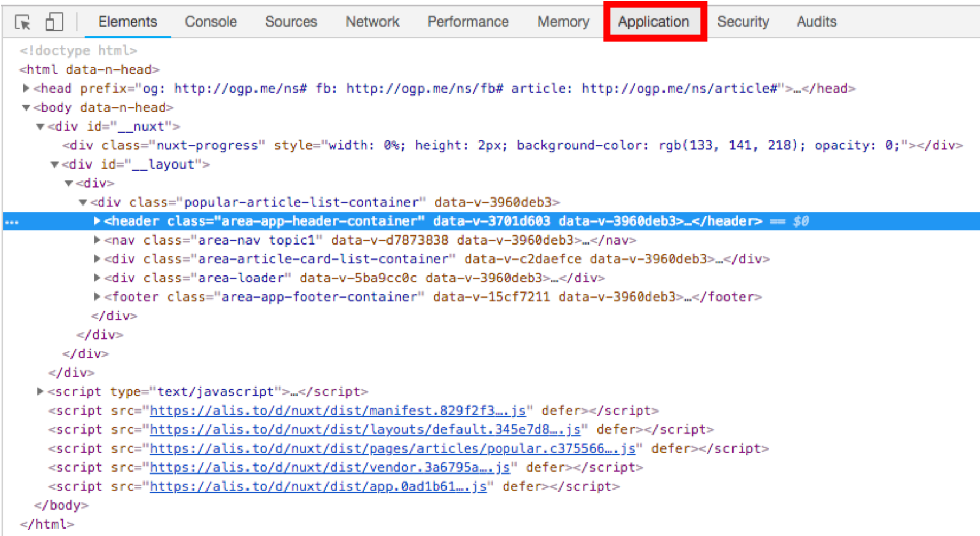Switch to the Console tab
Viewport: 980px width, 536px height.
coord(210,22)
